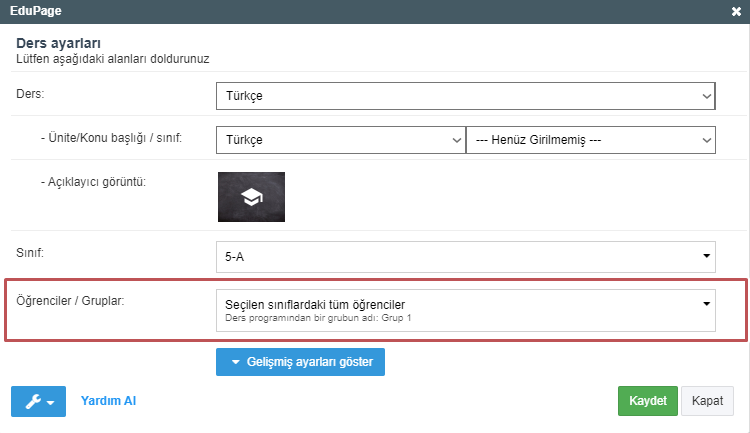This screenshot has width=750, height=433.
Task: Click the wrench settings icon button
Action: (x=38, y=401)
